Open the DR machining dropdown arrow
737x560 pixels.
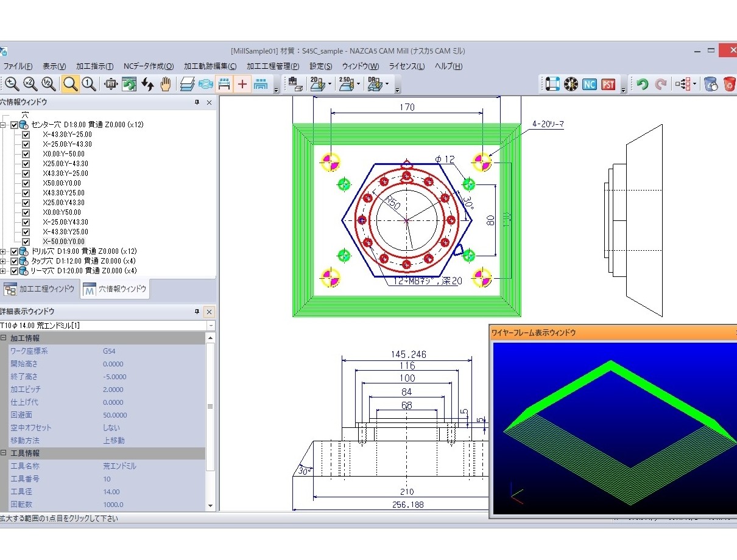[387, 85]
